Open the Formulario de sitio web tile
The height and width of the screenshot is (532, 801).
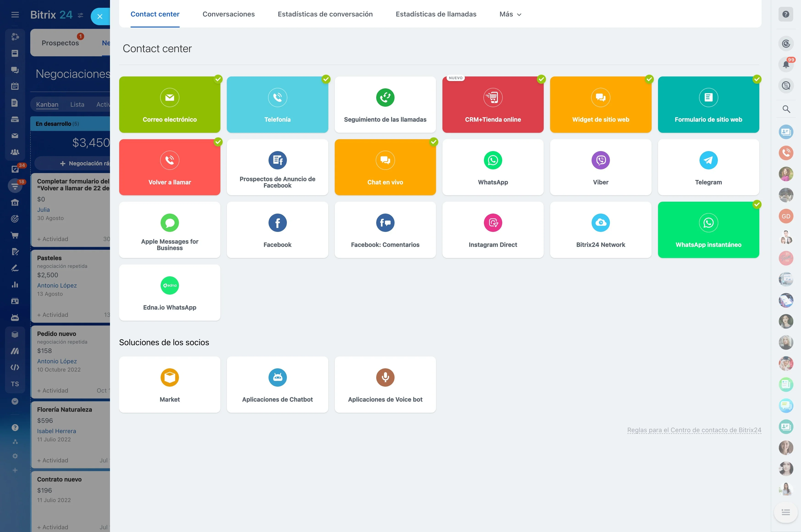click(x=708, y=104)
